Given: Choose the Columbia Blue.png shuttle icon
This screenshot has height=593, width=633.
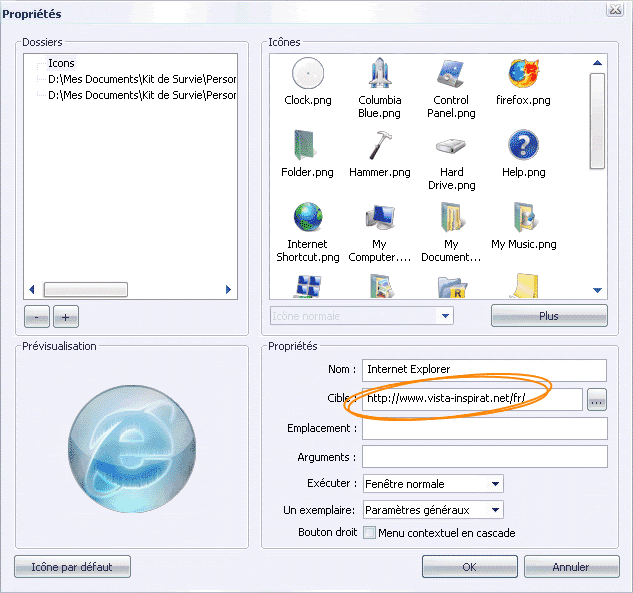Looking at the screenshot, I should point(380,75).
